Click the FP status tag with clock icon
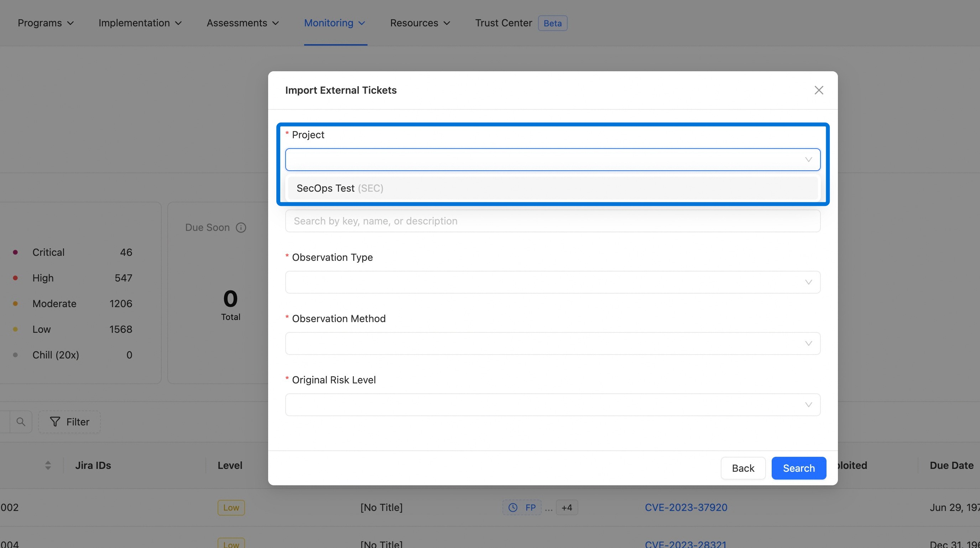 point(522,507)
